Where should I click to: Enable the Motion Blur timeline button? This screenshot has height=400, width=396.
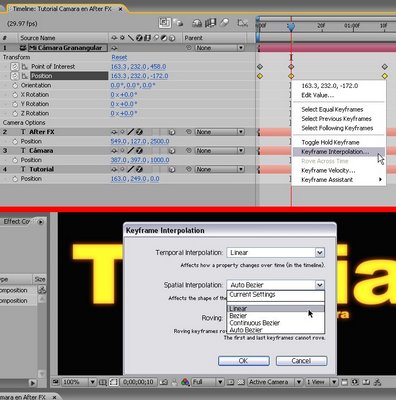point(225,23)
